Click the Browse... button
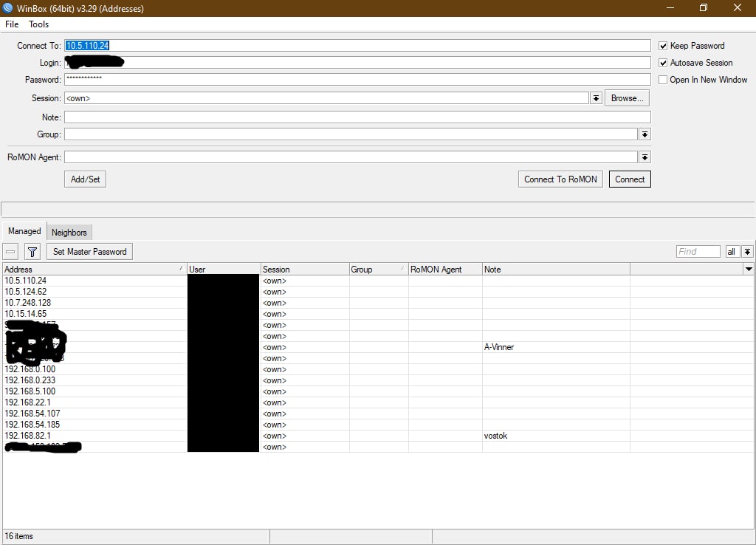This screenshot has height=545, width=756. pyautogui.click(x=628, y=98)
